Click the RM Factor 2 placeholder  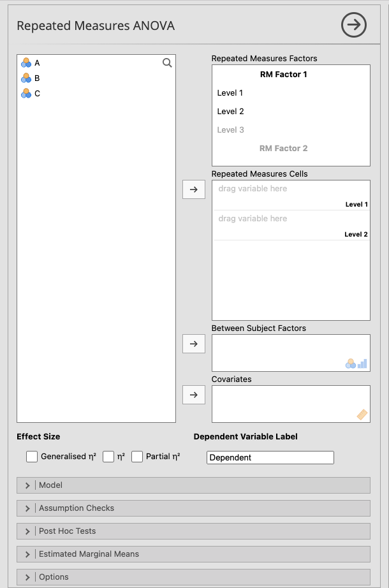[x=284, y=149]
